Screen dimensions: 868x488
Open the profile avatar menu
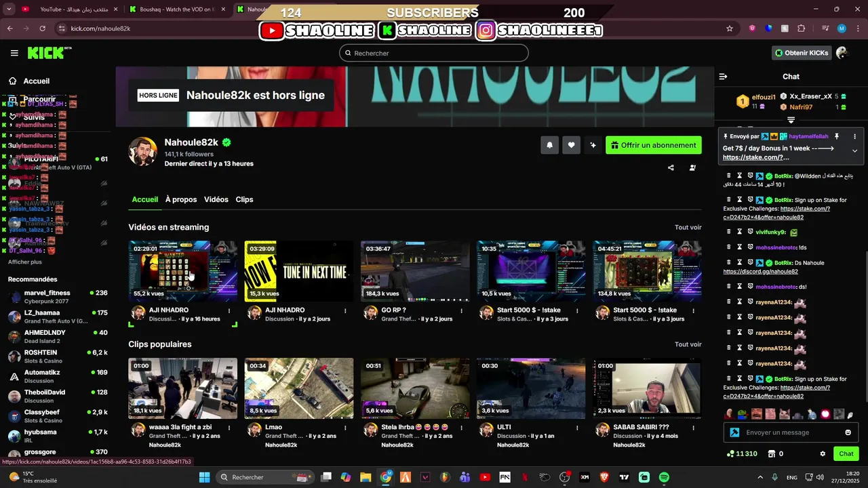(x=842, y=53)
